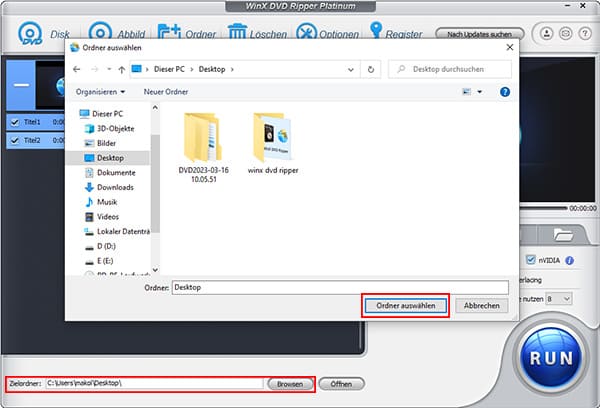The height and width of the screenshot is (408, 600).
Task: Click Neuer Ordner button
Action: 166,92
